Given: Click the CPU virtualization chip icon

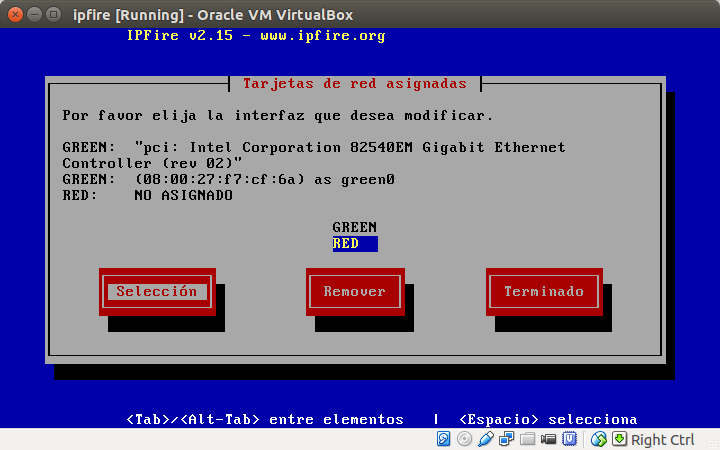Looking at the screenshot, I should [569, 439].
